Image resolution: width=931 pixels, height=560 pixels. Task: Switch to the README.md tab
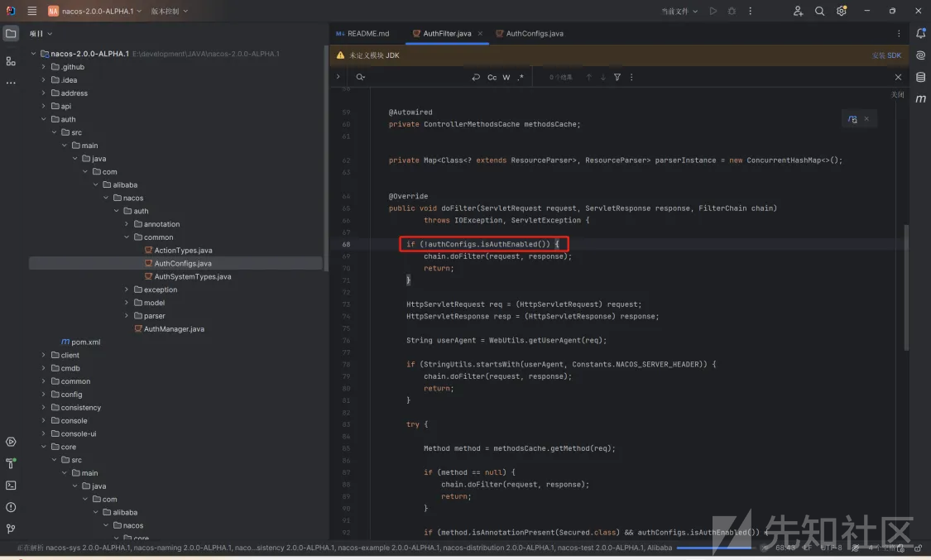tap(362, 34)
